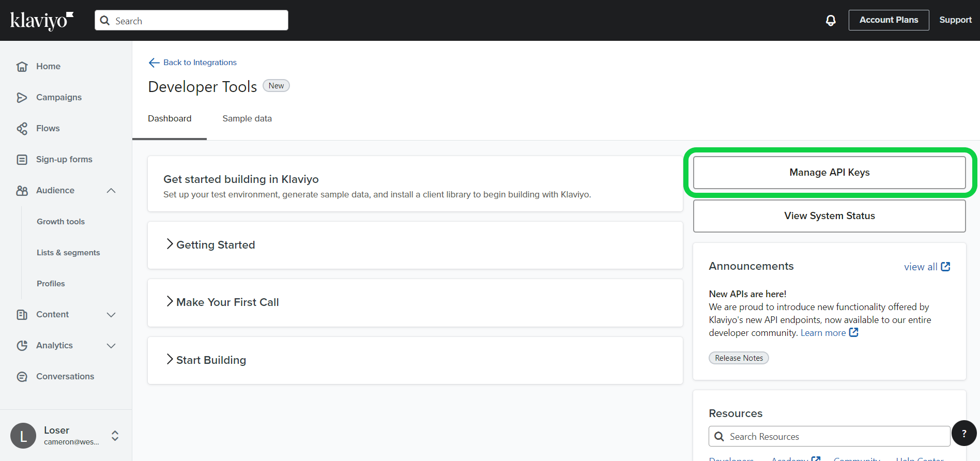The width and height of the screenshot is (980, 461).
Task: Click the account name 'Loser'
Action: point(56,430)
